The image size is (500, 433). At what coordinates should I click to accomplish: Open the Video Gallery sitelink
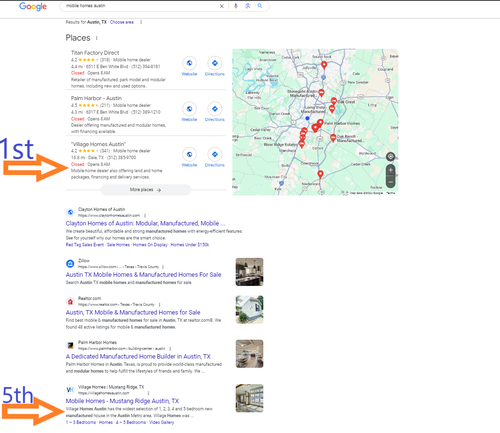162,422
